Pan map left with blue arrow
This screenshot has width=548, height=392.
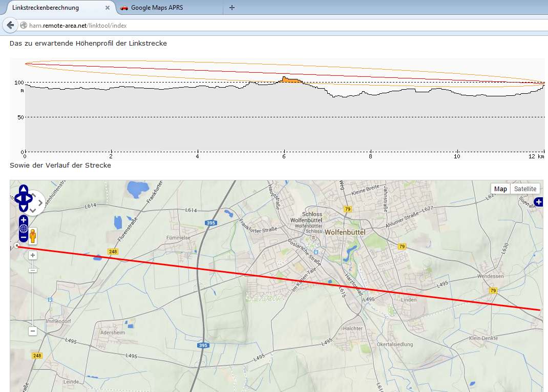click(17, 198)
